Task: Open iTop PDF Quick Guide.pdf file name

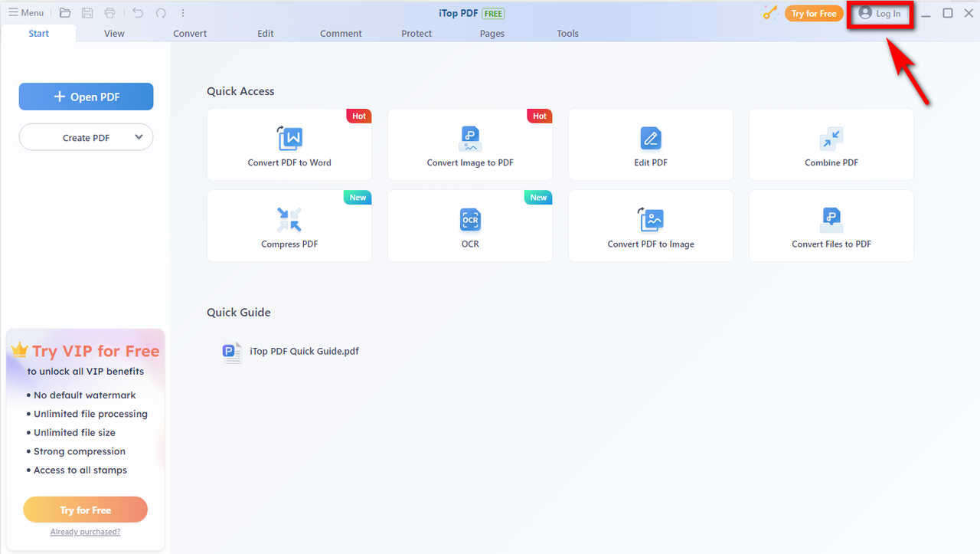Action: pos(304,351)
